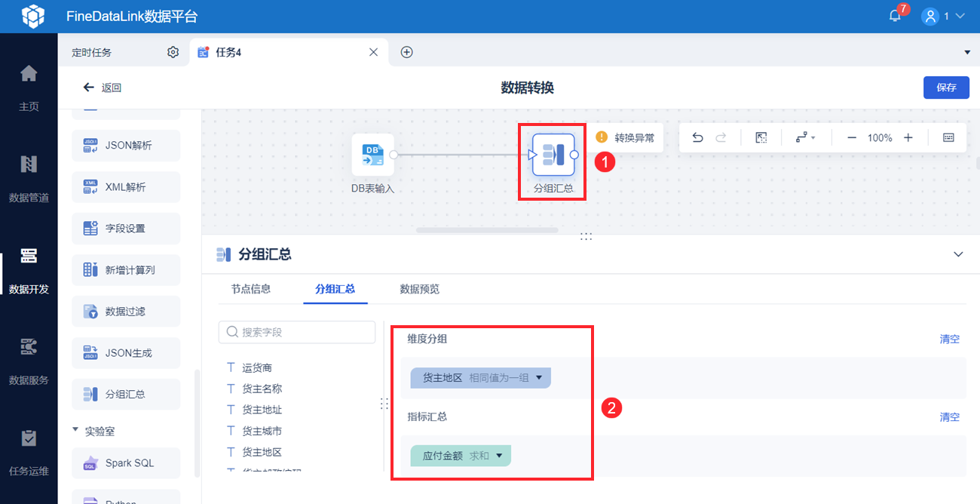Click the undo arrow in canvas toolbar
Screen dimensions: 980x504
point(697,137)
